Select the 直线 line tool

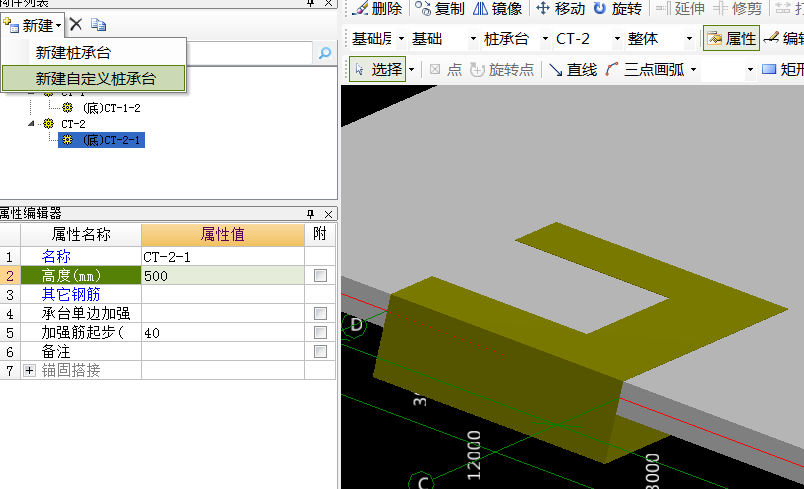(x=573, y=69)
